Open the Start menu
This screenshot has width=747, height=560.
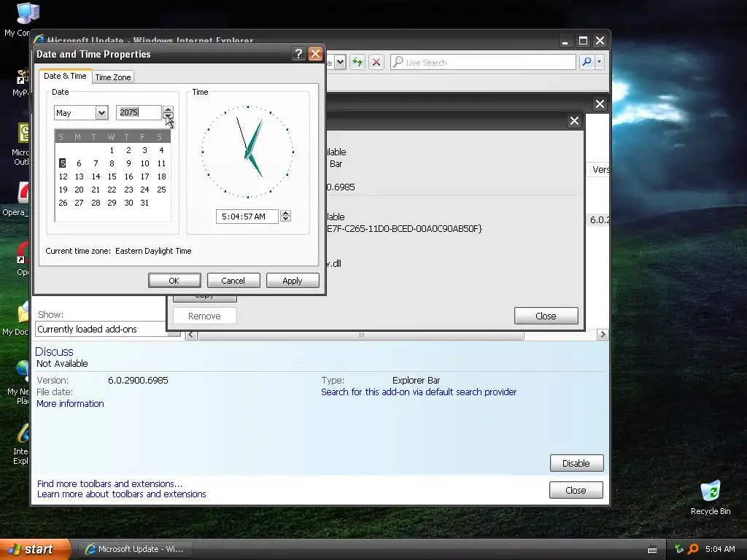click(x=35, y=549)
